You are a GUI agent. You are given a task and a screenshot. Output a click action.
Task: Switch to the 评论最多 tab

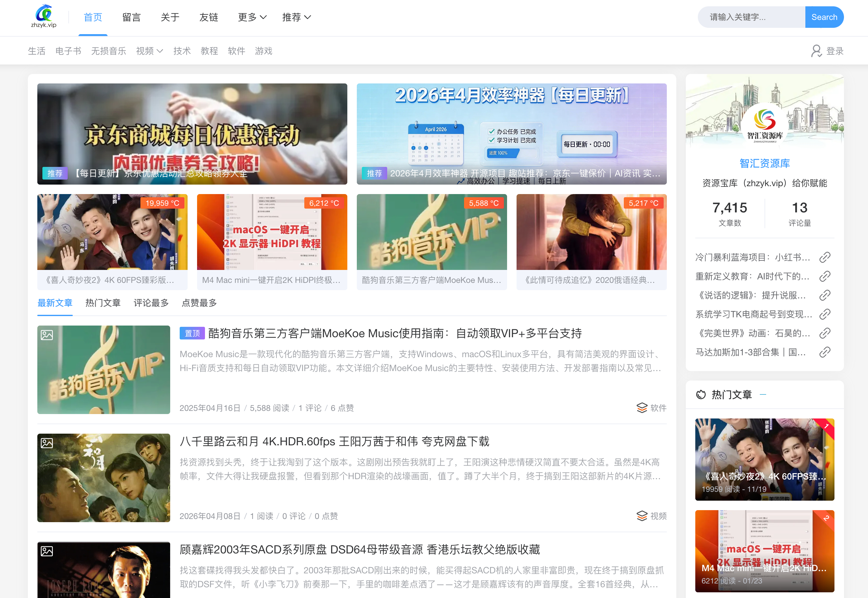tap(151, 303)
